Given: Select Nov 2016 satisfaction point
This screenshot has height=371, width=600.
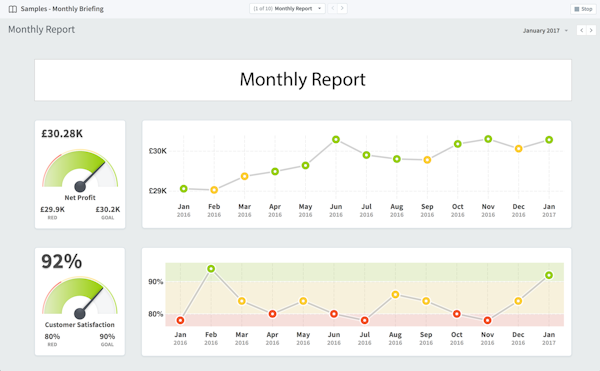Looking at the screenshot, I should [487, 320].
